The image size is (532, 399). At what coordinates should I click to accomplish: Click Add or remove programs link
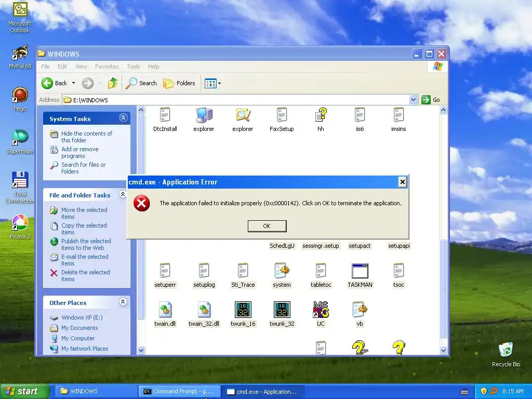click(79, 152)
